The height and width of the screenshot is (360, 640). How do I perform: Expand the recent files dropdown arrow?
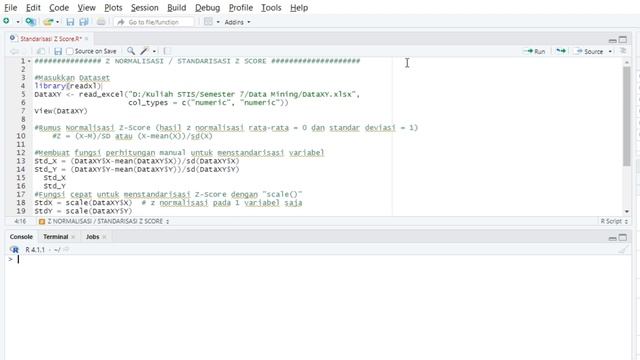pyautogui.click(x=58, y=22)
